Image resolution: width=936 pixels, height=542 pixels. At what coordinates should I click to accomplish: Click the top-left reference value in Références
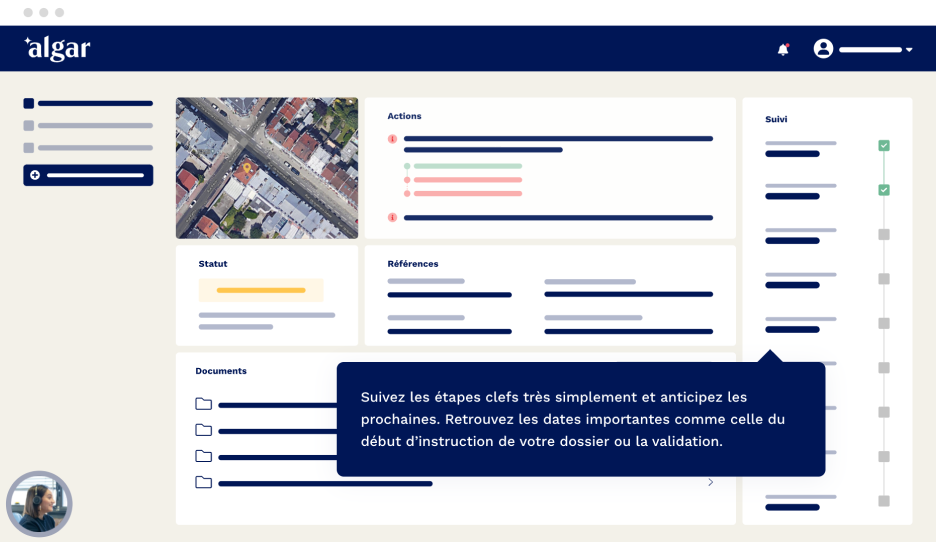click(449, 295)
